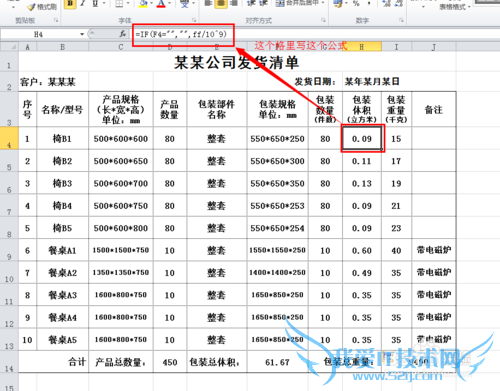Click the increase decimal icon
The height and width of the screenshot is (391, 500).
[387, 3]
